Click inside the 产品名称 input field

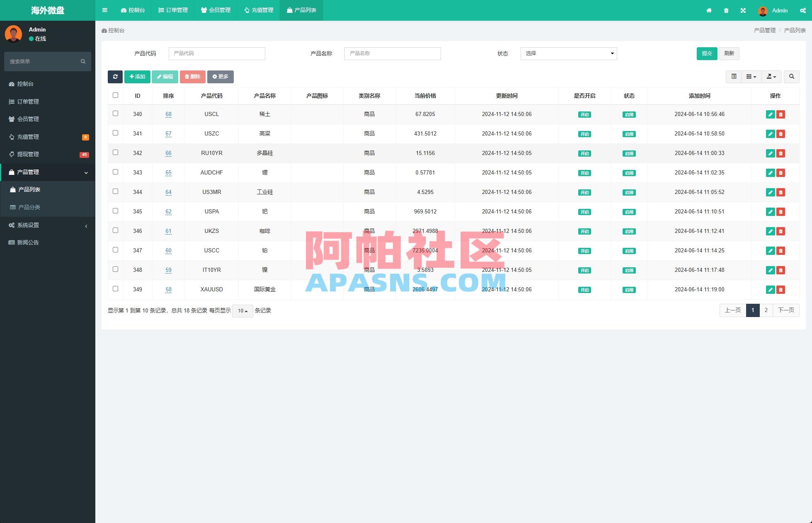click(x=392, y=53)
